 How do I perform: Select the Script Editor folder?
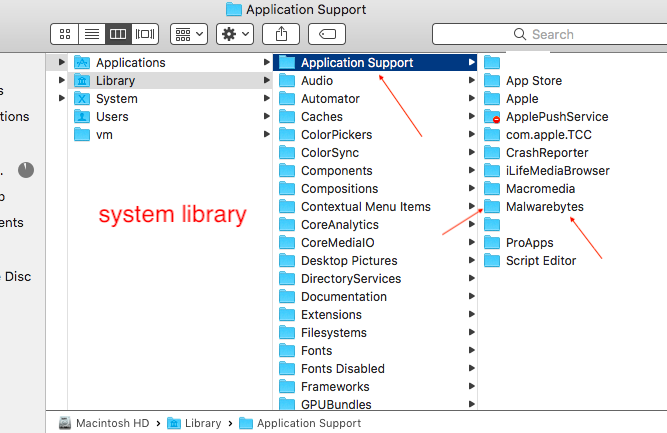(x=572, y=261)
